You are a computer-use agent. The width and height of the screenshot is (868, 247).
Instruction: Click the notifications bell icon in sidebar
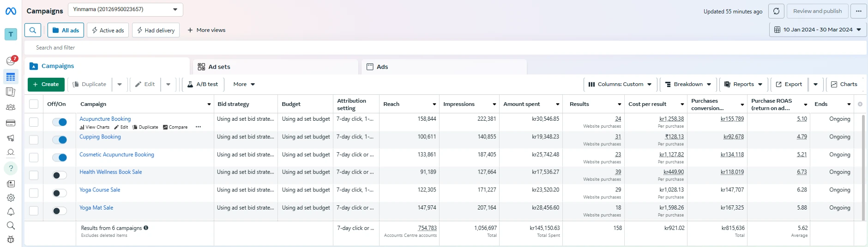tap(11, 212)
